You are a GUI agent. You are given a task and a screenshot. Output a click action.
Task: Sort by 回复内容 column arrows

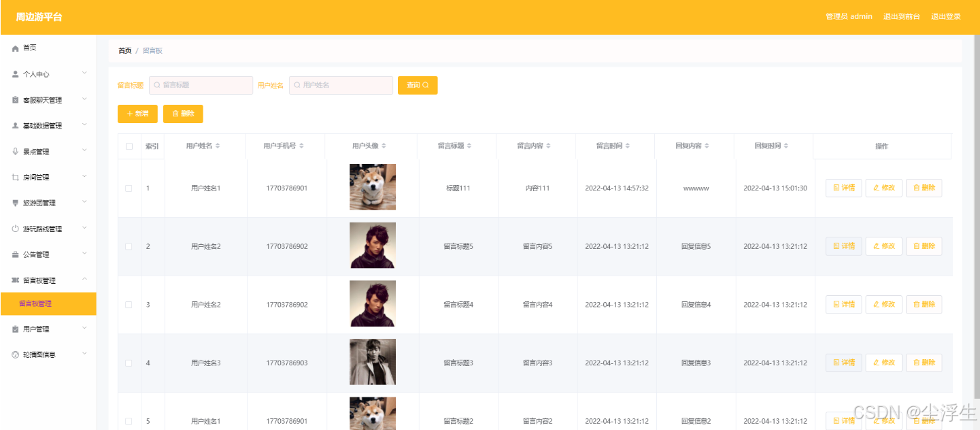(x=707, y=146)
